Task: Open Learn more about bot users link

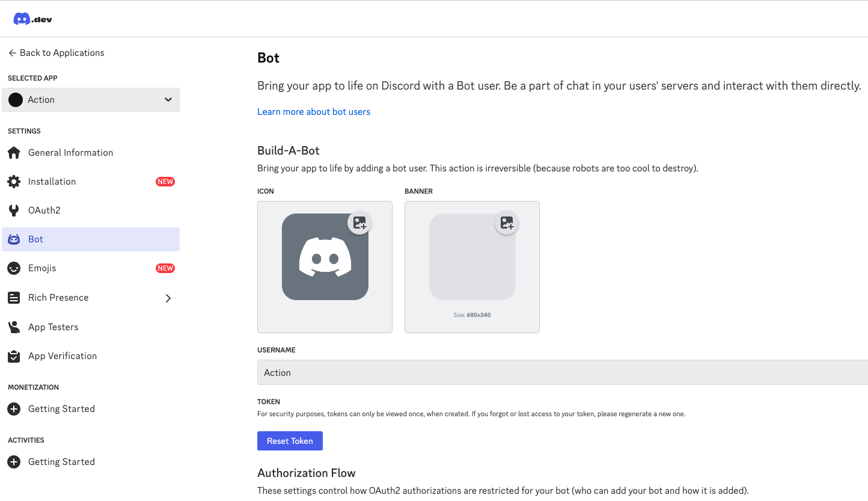Action: pos(314,112)
